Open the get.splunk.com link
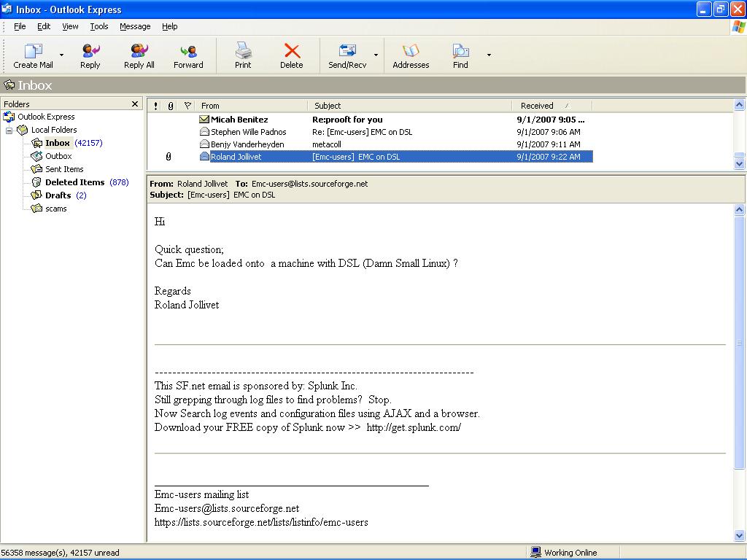747x560 pixels. [x=414, y=427]
